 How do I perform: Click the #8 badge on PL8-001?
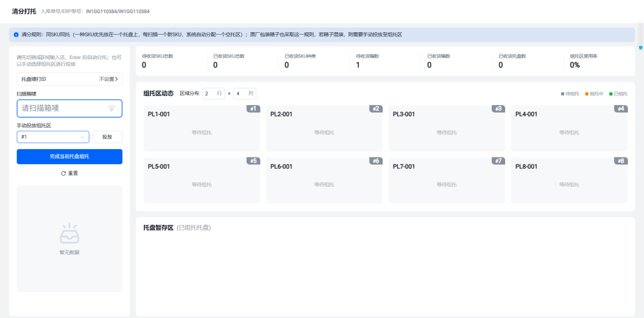click(621, 161)
